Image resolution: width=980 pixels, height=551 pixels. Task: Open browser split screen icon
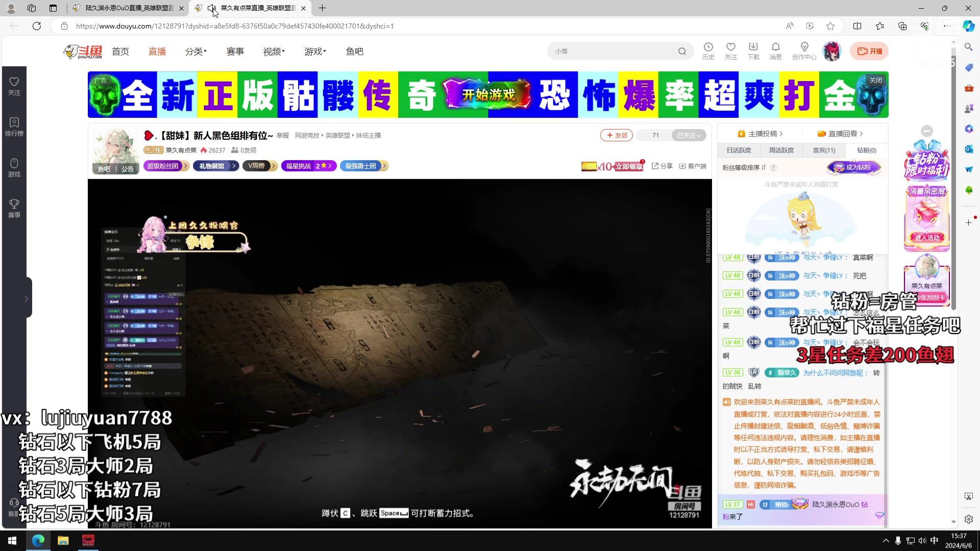[x=857, y=26]
